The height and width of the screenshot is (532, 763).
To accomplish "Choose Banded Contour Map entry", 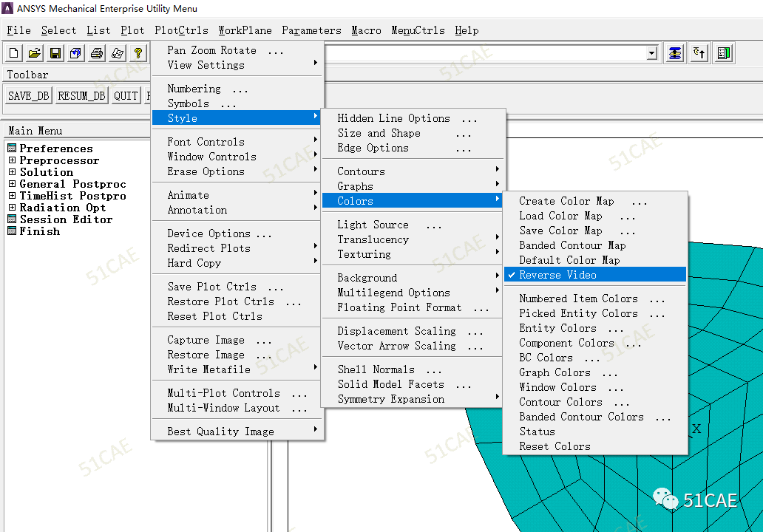I will 594,245.
